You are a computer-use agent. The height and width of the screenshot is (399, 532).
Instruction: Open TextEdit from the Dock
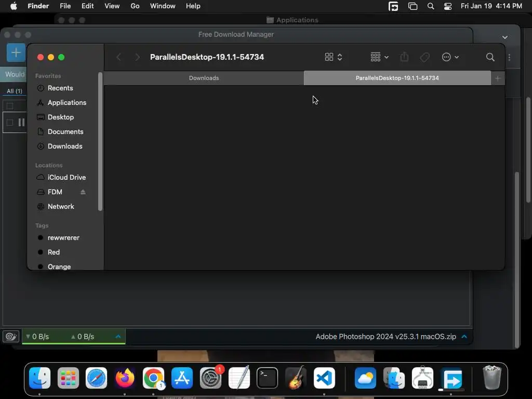(x=239, y=378)
